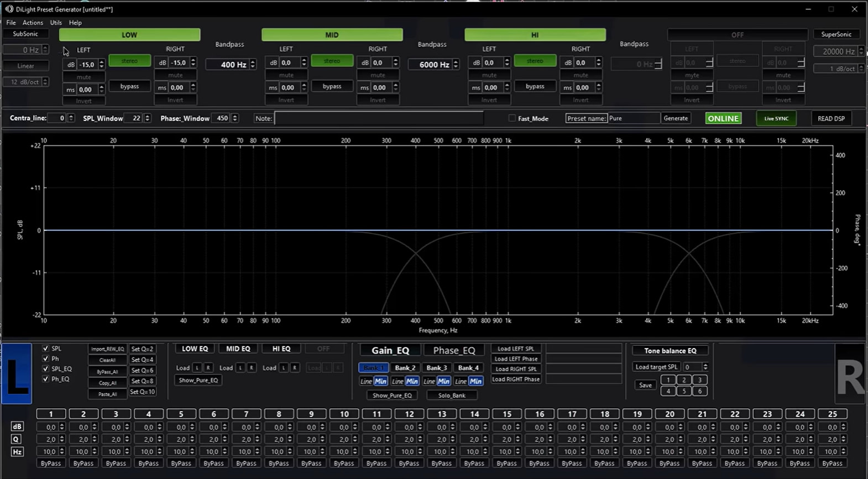Click Import_REW_EQ button
Screen dimensions: 868x479
click(x=107, y=349)
